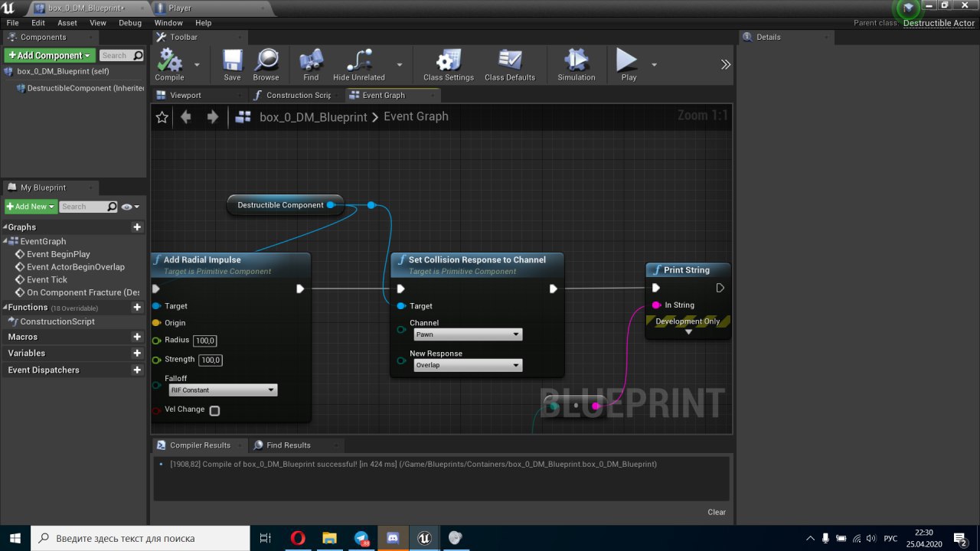Focus the My Blueprint search field
Viewport: 980px width, 551px height.
coord(88,207)
